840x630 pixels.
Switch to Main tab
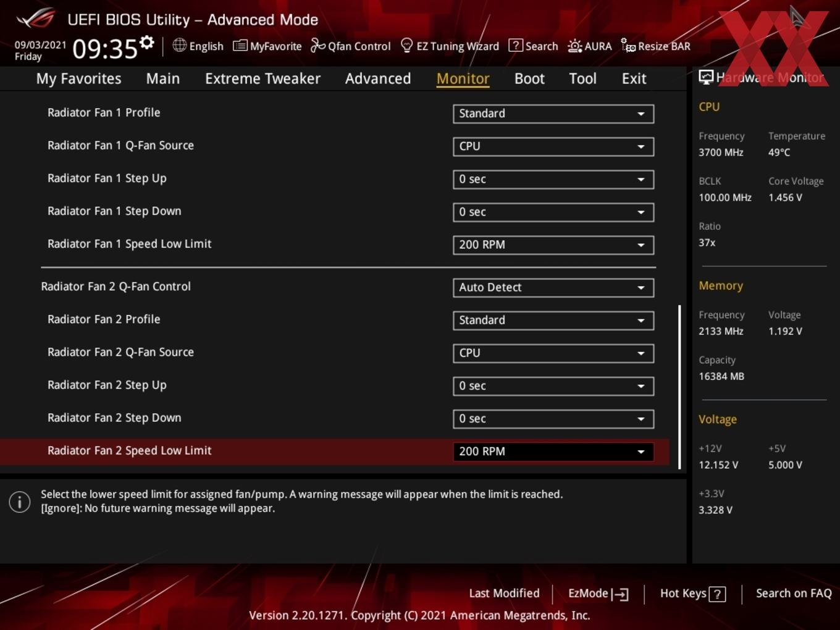pos(163,78)
